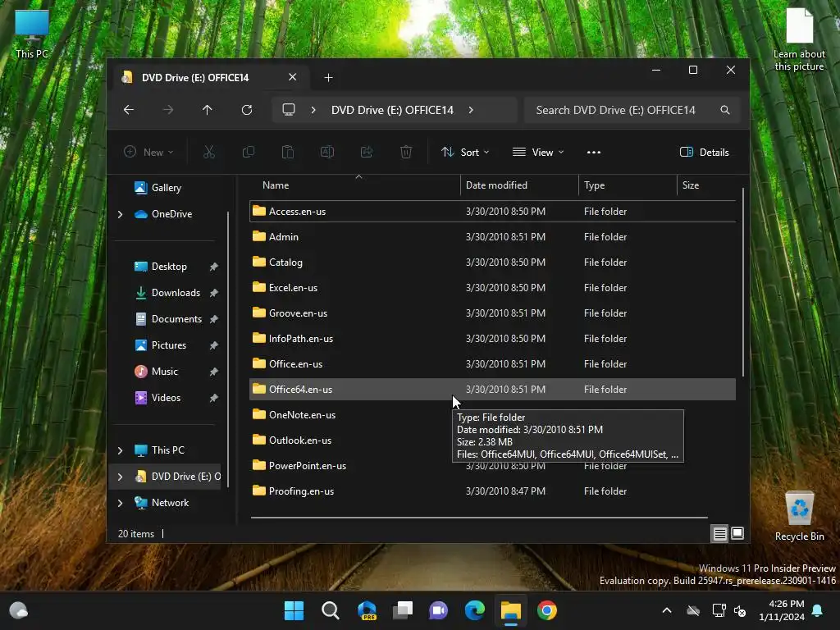840x630 pixels.
Task: Close the OFFICE14 tab
Action: (x=292, y=77)
